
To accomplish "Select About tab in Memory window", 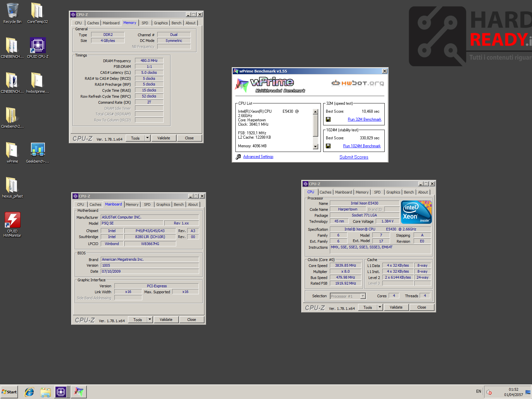I will [x=191, y=23].
